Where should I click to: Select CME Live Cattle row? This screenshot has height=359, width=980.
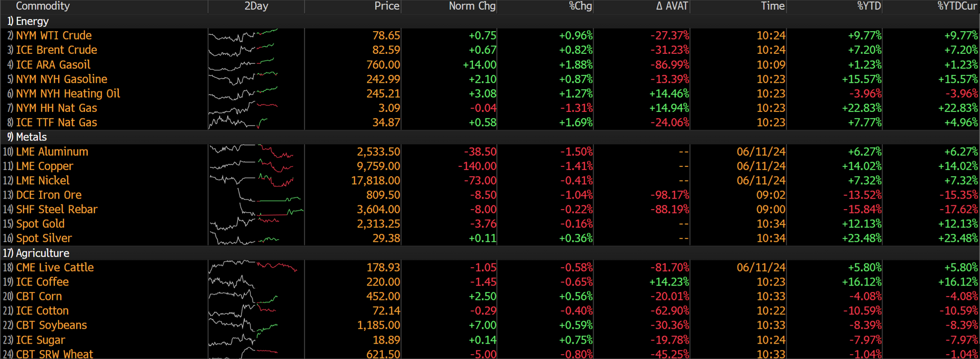(x=490, y=268)
